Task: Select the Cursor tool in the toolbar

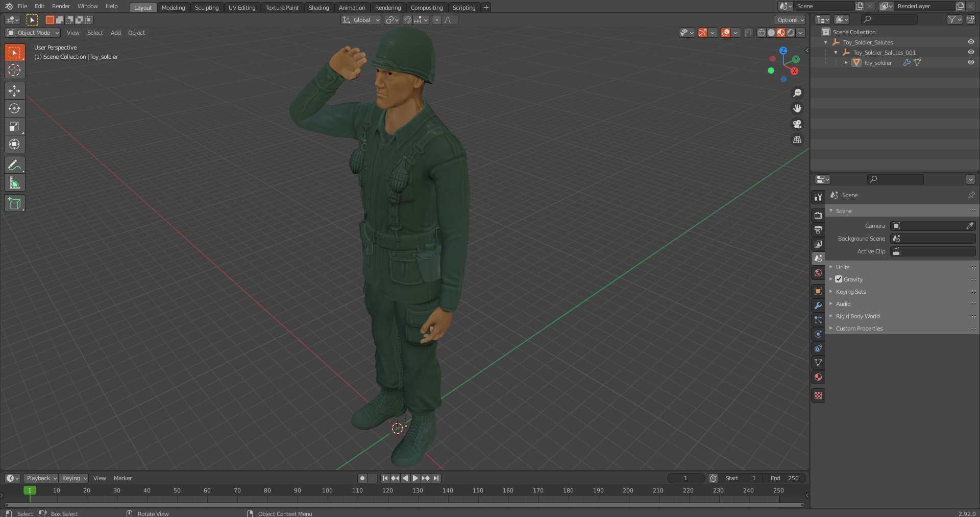Action: (x=14, y=70)
